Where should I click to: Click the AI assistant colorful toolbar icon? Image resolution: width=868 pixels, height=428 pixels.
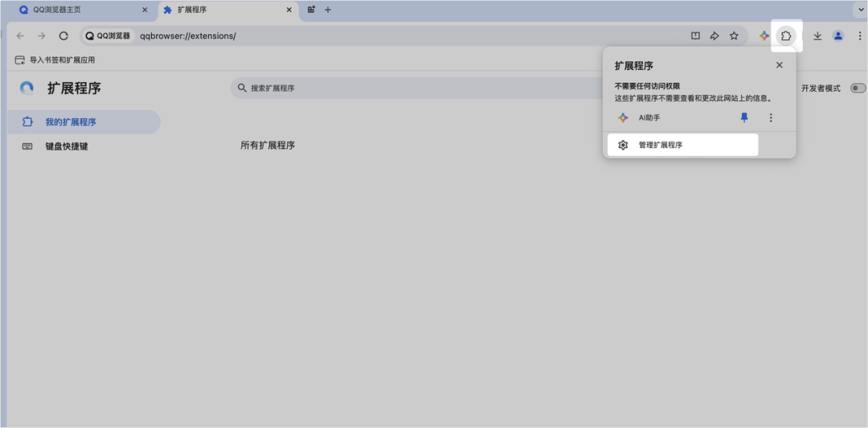[764, 36]
